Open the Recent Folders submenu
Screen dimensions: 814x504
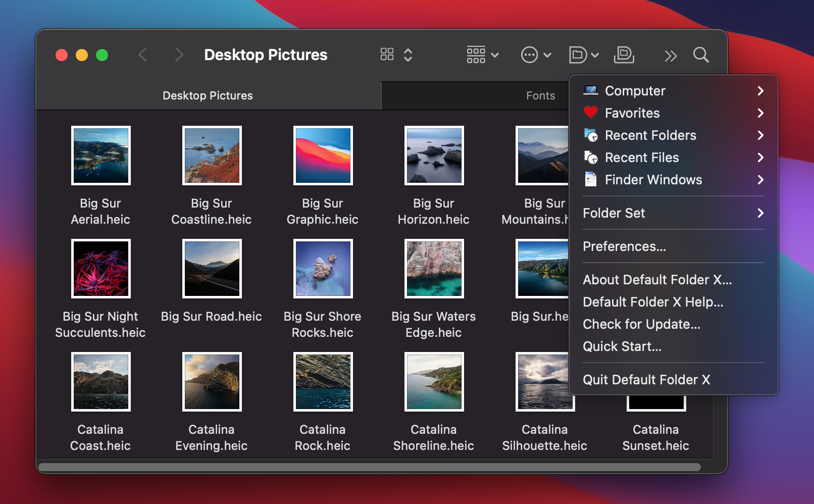pyautogui.click(x=674, y=135)
